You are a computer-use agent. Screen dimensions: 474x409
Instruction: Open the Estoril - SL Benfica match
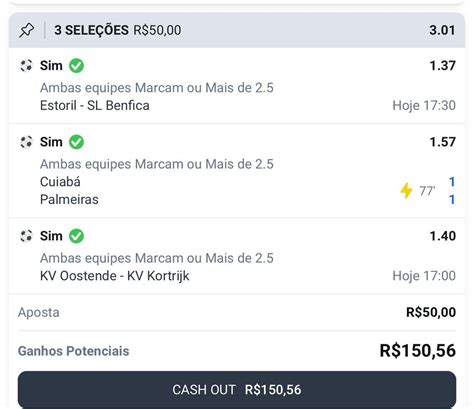click(95, 106)
